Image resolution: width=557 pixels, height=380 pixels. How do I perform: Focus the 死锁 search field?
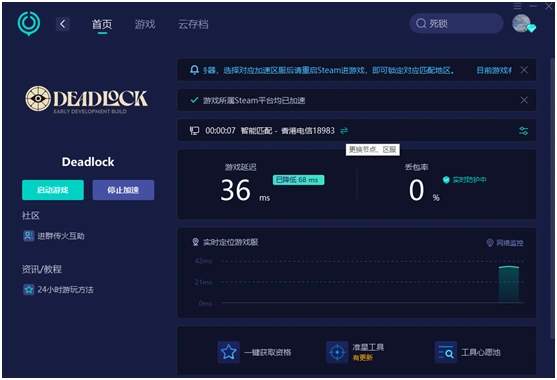456,23
